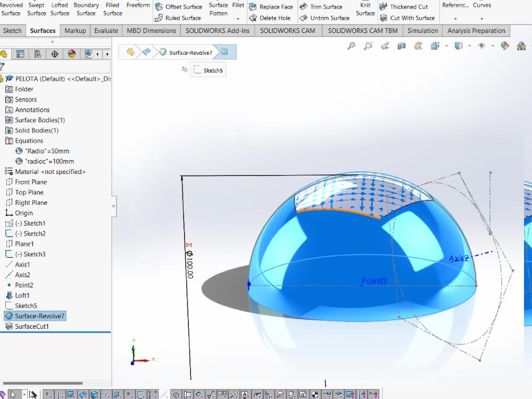Click the View Orientation cube icon
Screen dimensions: 532x399
[x=435, y=46]
